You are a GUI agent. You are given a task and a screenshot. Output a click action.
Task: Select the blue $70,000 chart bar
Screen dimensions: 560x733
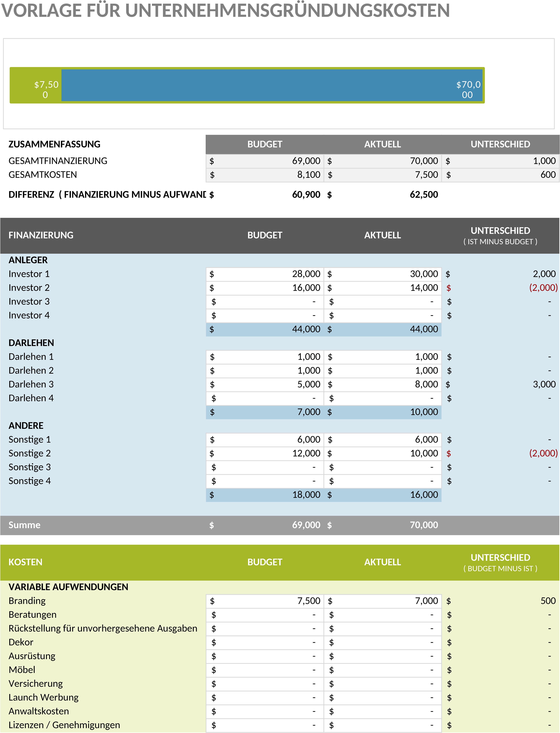tap(272, 85)
